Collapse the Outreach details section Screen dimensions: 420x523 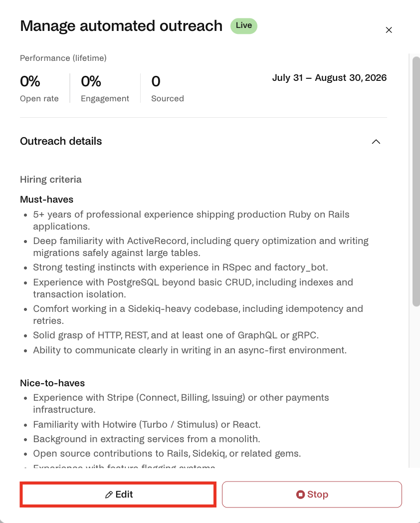click(376, 142)
